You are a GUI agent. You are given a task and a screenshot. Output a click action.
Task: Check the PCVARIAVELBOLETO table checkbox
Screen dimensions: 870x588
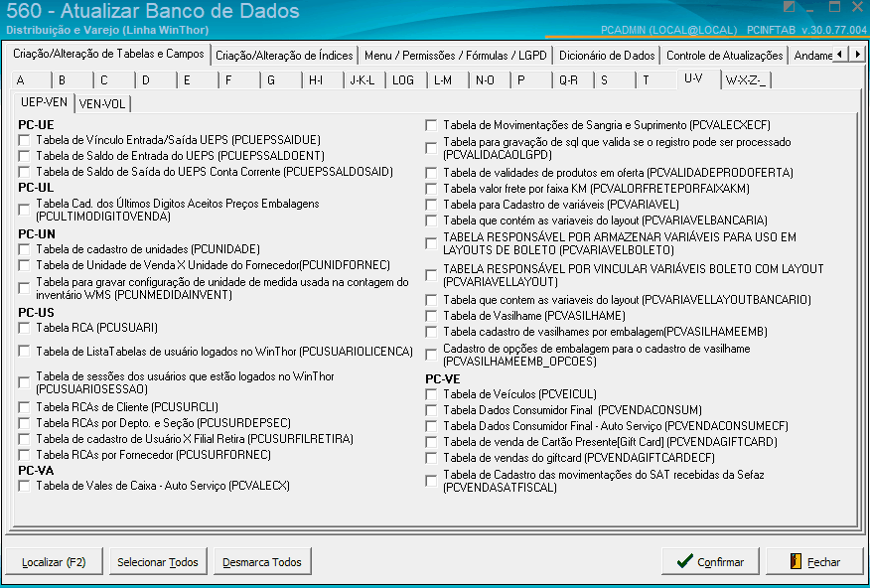tap(431, 243)
